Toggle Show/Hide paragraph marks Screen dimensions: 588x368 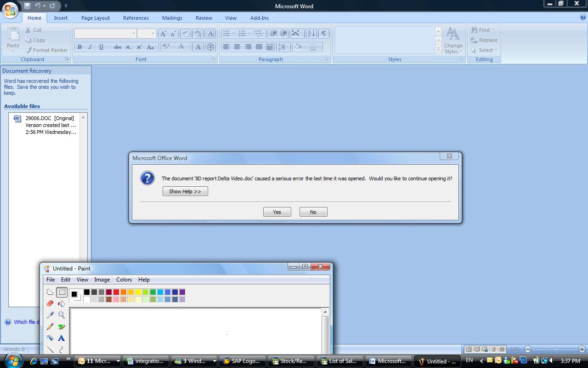point(324,34)
